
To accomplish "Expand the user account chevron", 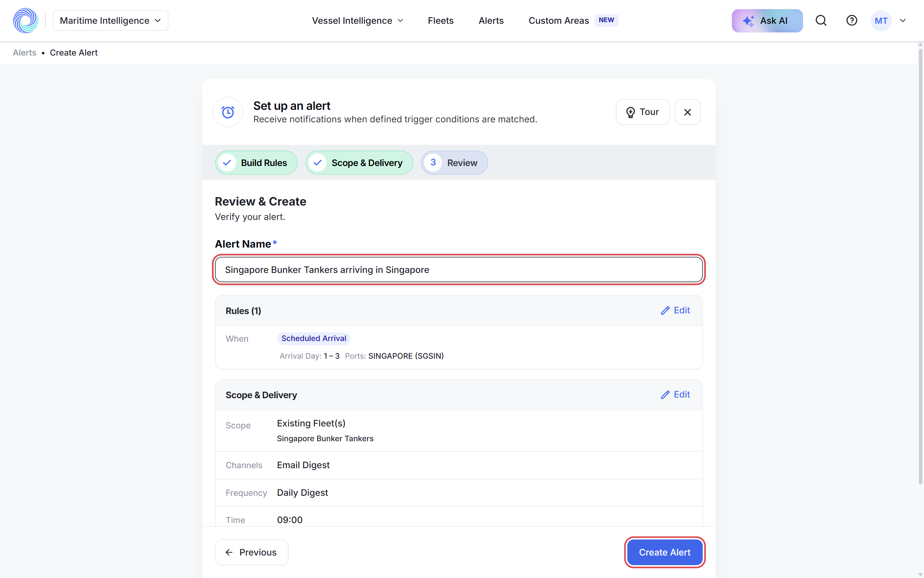I will click(903, 21).
